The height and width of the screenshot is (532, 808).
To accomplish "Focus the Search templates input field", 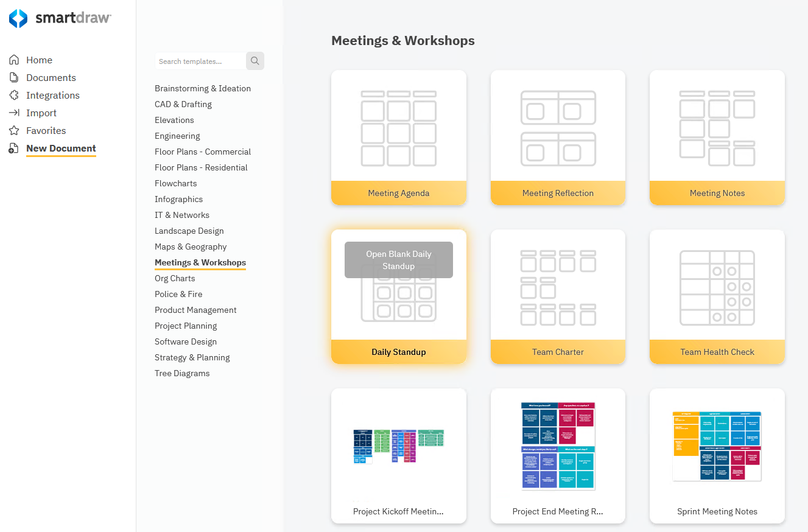I will point(200,61).
